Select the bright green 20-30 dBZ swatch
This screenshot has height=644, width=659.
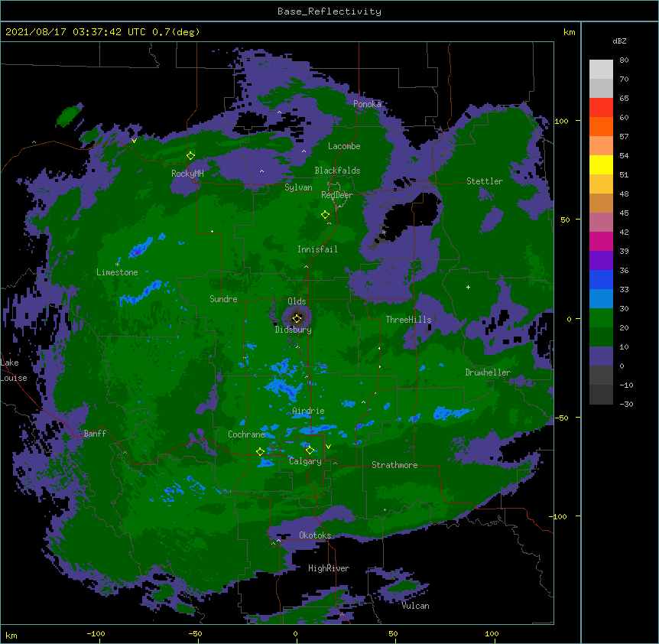click(x=601, y=318)
